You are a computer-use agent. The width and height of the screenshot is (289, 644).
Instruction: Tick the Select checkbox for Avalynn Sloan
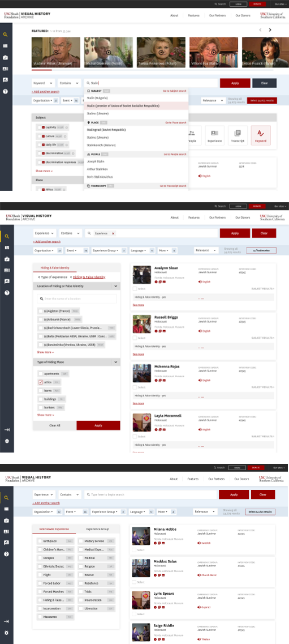[x=135, y=289]
